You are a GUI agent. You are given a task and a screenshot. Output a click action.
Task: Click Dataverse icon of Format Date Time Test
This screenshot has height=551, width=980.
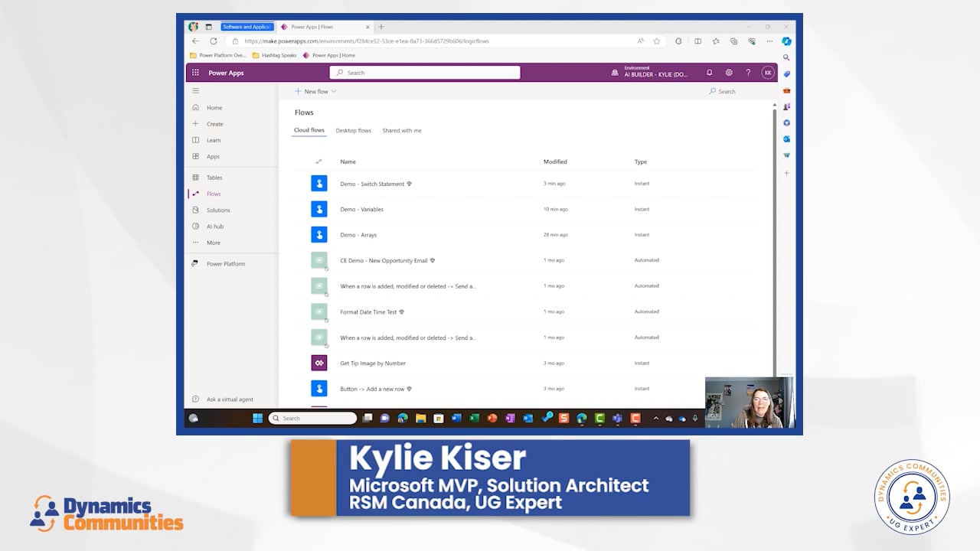pos(319,311)
